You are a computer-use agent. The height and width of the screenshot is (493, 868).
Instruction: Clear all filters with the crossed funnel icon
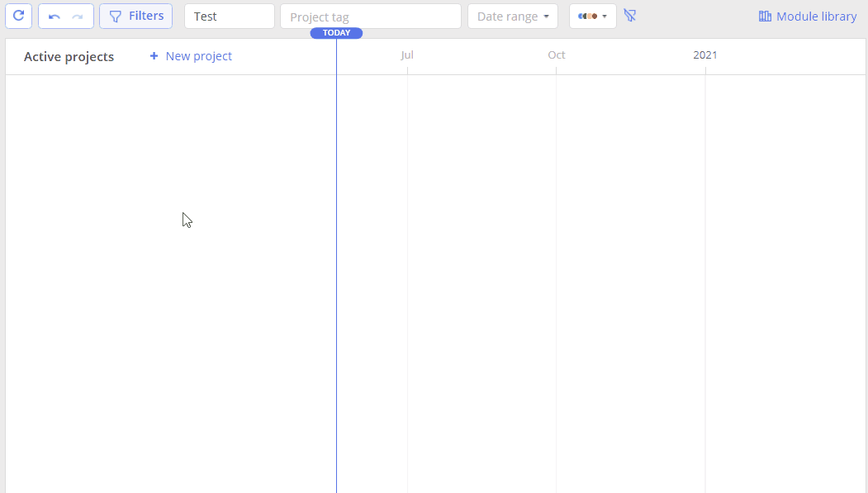pos(630,16)
